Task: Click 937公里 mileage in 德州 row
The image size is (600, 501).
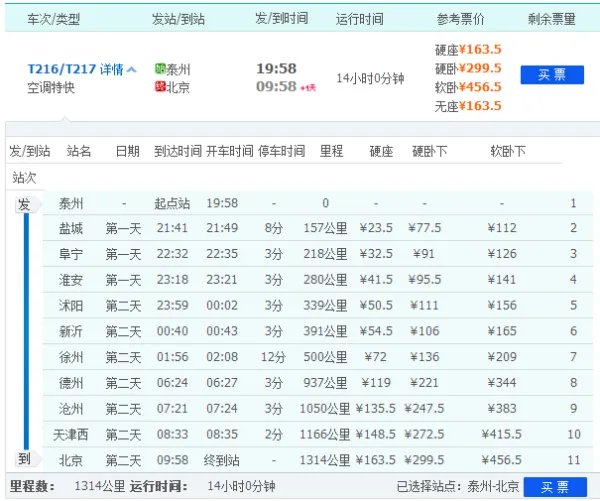Action: [x=325, y=383]
